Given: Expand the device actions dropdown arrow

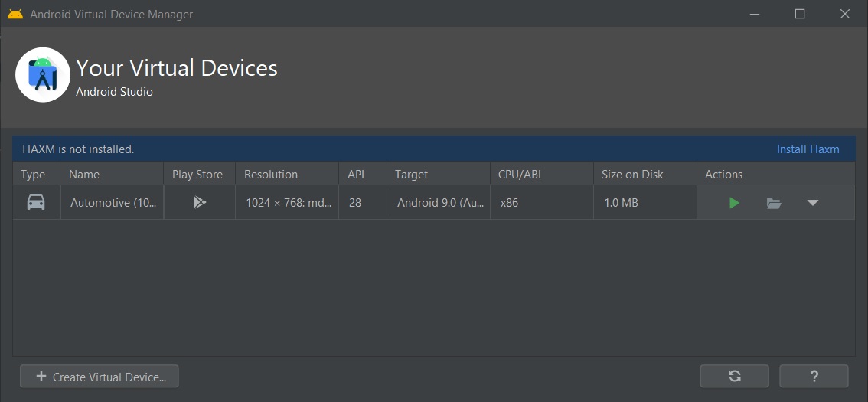Looking at the screenshot, I should click(813, 203).
